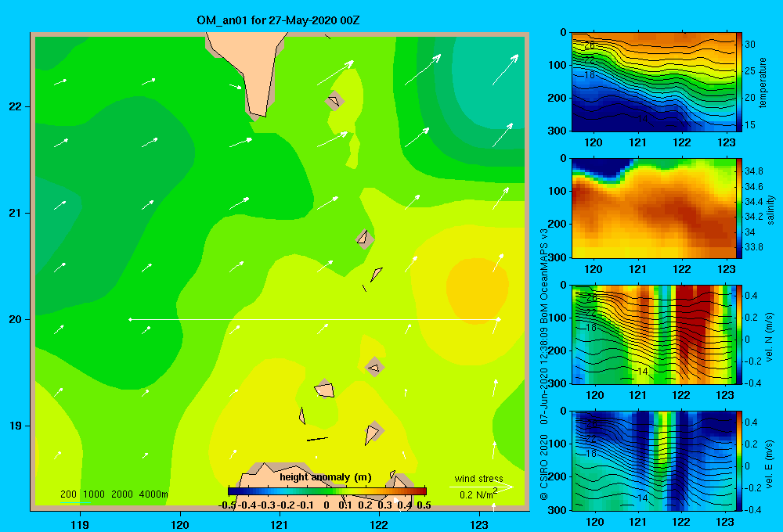Click the '0.5' tick on height anomaly bar

point(424,505)
